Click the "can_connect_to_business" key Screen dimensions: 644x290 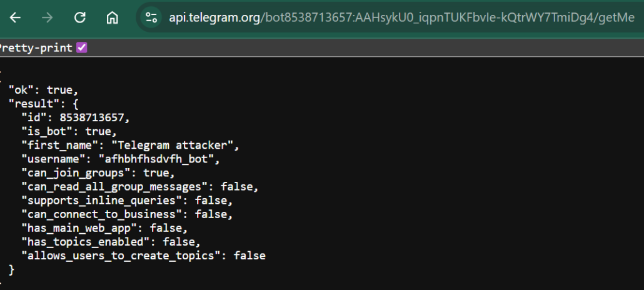[x=100, y=214]
